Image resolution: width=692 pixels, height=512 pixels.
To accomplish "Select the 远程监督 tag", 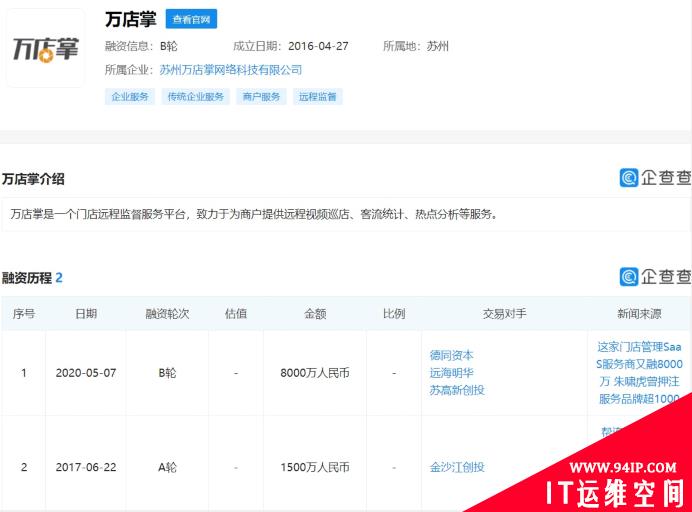I will pos(317,97).
